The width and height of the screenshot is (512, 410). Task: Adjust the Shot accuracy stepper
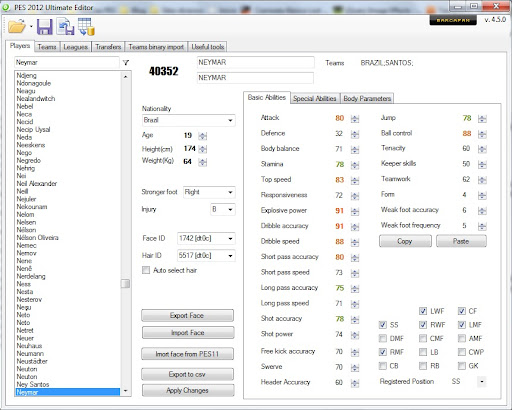point(355,319)
